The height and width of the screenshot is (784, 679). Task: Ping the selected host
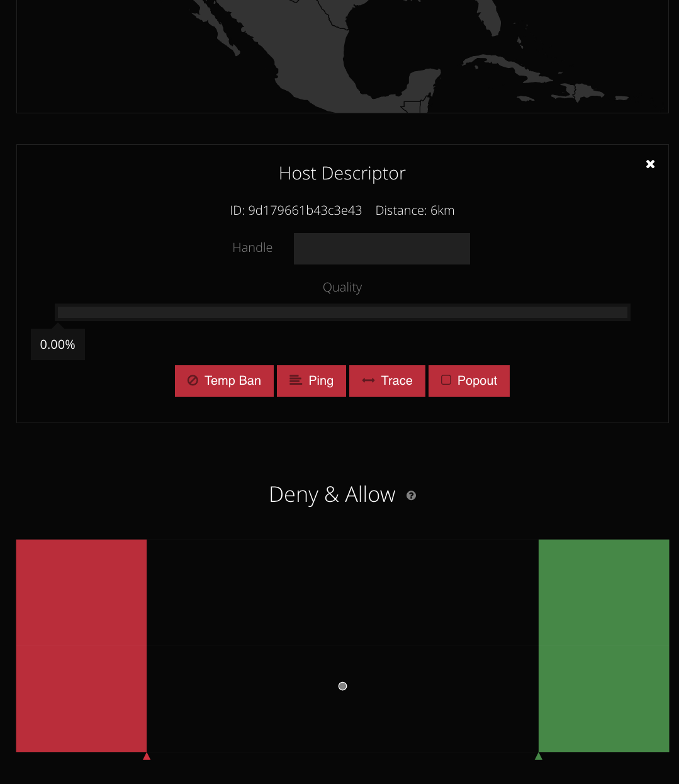[x=311, y=380]
